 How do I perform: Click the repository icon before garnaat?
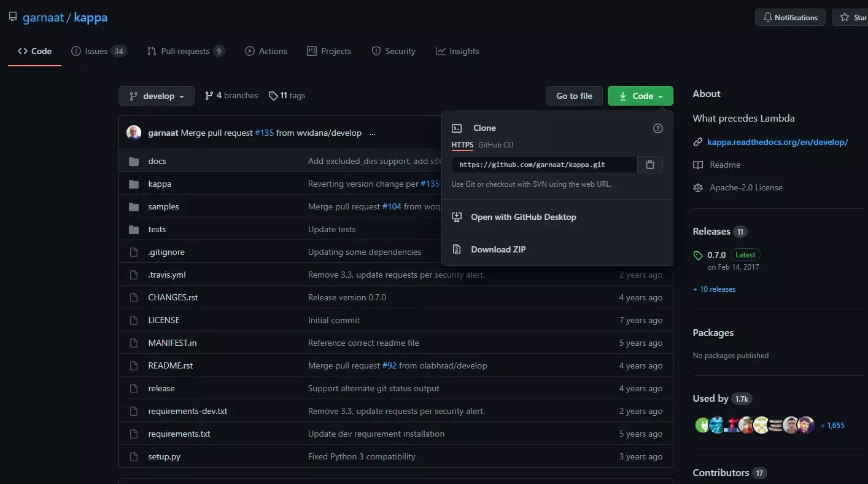tap(13, 17)
